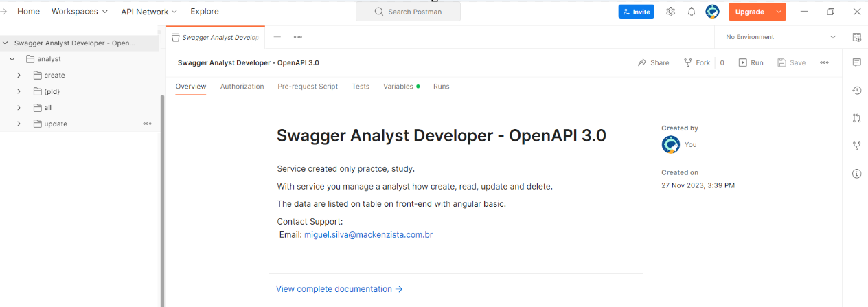Screen dimensions: 868x307
Task: Click the back navigation arrow beside Home
Action: click(x=5, y=12)
